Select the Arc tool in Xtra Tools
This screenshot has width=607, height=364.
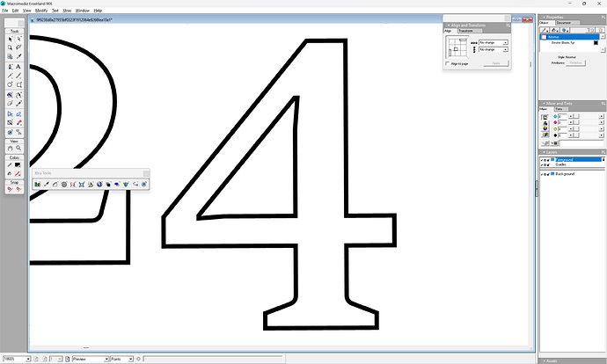(55, 185)
